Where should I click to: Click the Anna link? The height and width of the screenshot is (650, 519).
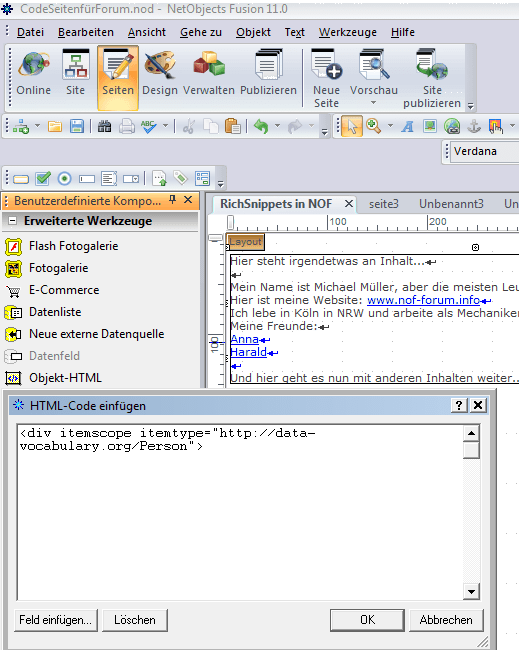(245, 340)
